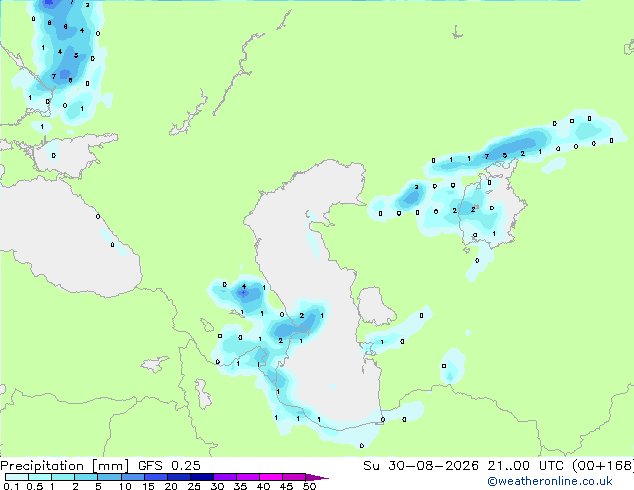634x490 pixels.
Task: Click the legend label "25"
Action: 194,486
